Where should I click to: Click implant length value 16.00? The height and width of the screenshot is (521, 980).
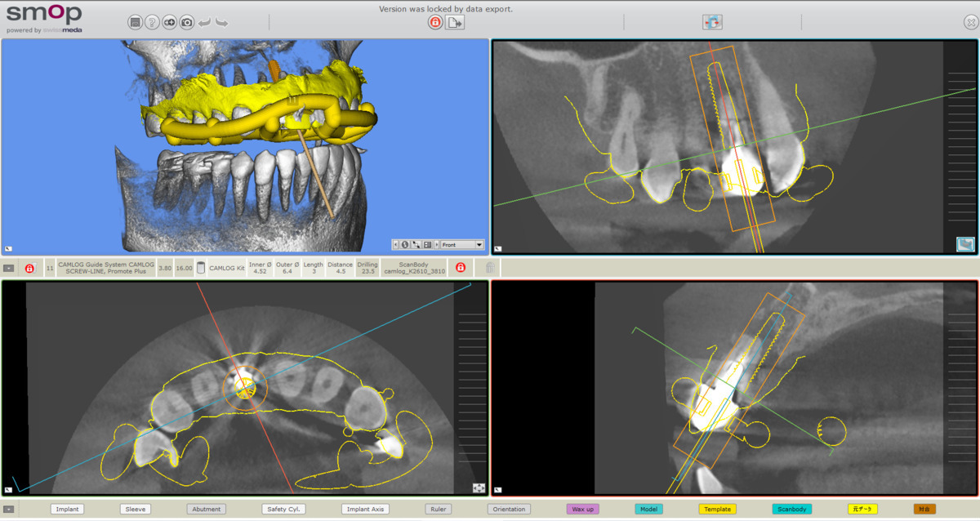pyautogui.click(x=184, y=268)
